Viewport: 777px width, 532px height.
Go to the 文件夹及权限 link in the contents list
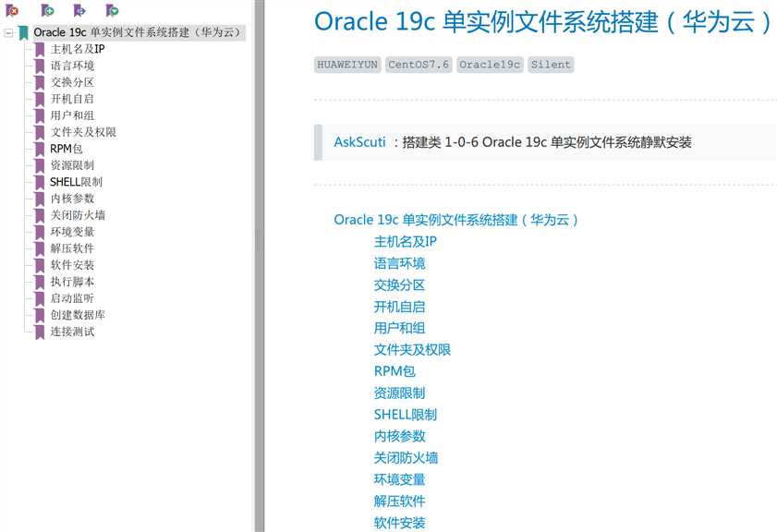coord(412,350)
